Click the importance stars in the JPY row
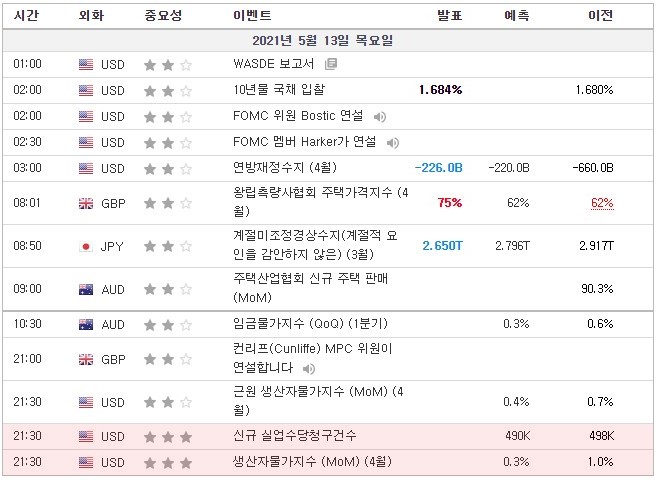The image size is (658, 480). (167, 246)
